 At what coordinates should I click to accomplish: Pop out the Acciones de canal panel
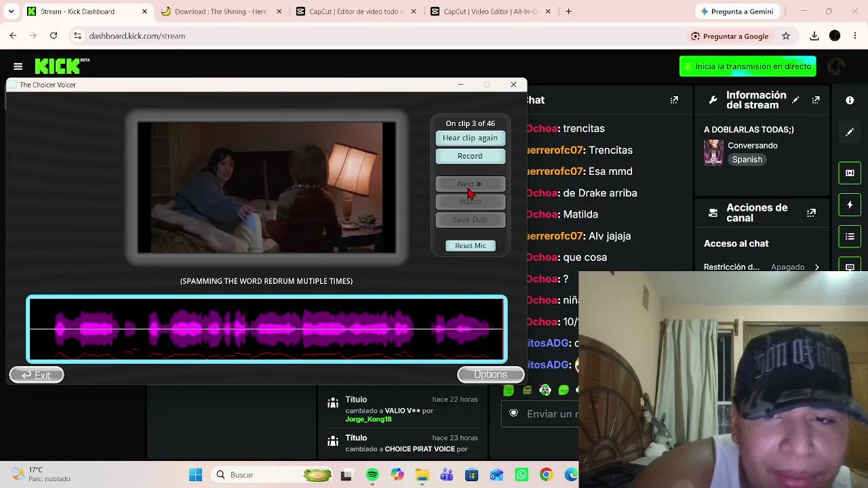tap(811, 213)
